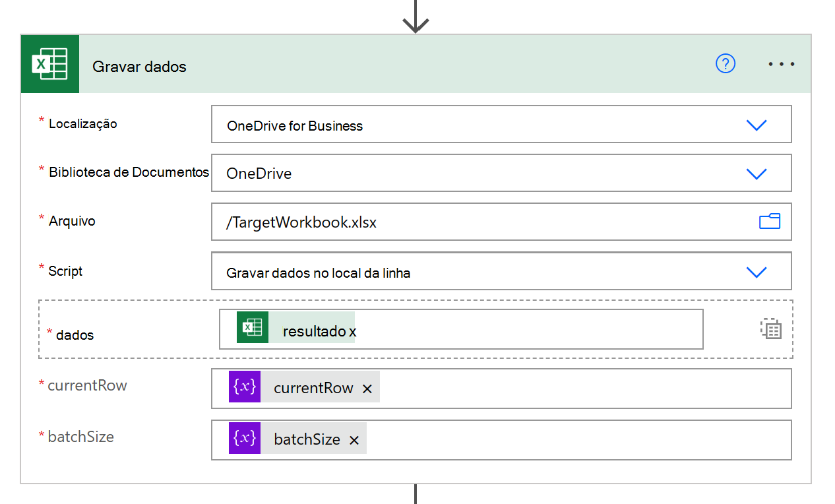Viewport: 835px width, 504px height.
Task: Open the file picker folder icon
Action: [x=769, y=222]
